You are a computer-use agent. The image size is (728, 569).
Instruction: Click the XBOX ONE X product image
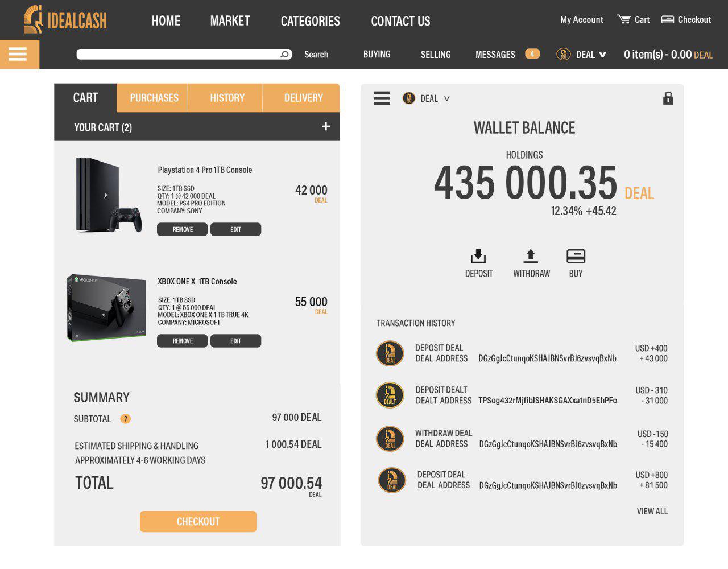[106, 308]
